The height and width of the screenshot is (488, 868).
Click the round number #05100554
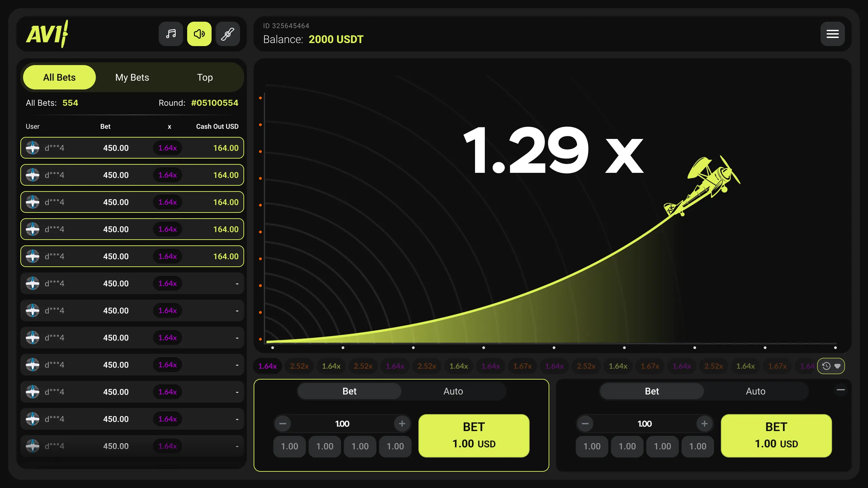tap(215, 103)
